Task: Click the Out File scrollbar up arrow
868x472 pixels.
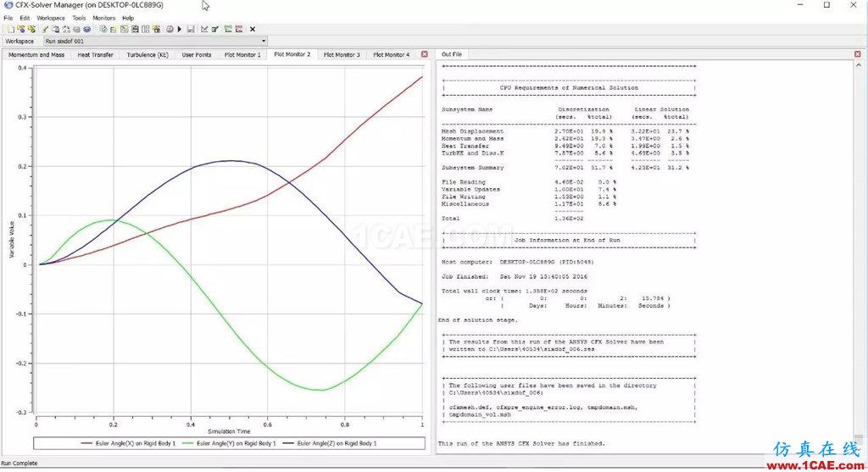Action: pyautogui.click(x=859, y=64)
